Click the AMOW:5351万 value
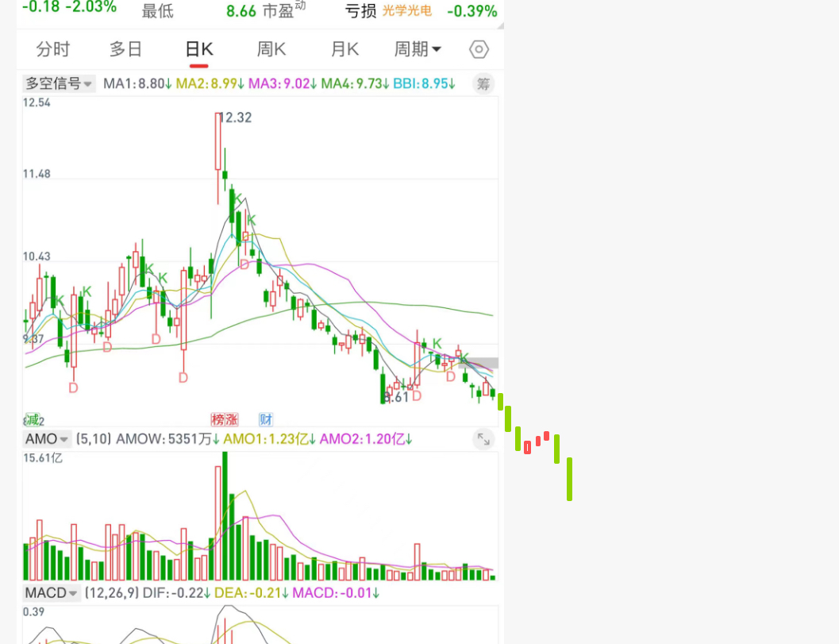Image resolution: width=839 pixels, height=644 pixels. (x=167, y=439)
